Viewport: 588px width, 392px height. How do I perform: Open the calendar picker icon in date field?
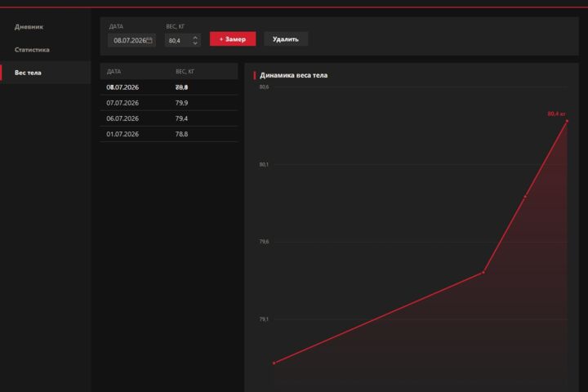click(149, 40)
